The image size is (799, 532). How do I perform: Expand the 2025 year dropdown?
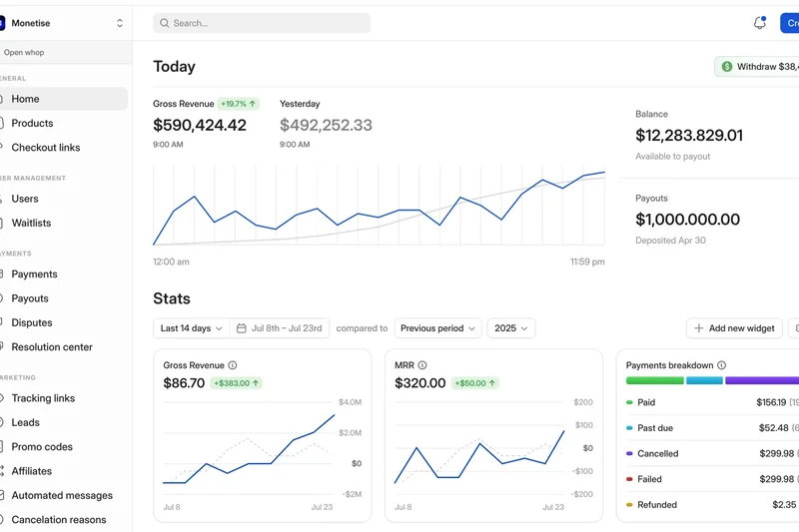tap(511, 328)
